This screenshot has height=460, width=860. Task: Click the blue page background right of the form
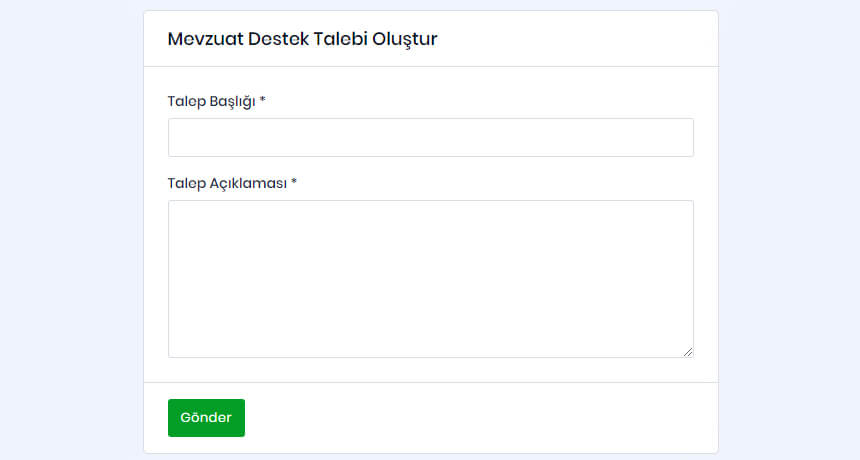pyautogui.click(x=790, y=230)
